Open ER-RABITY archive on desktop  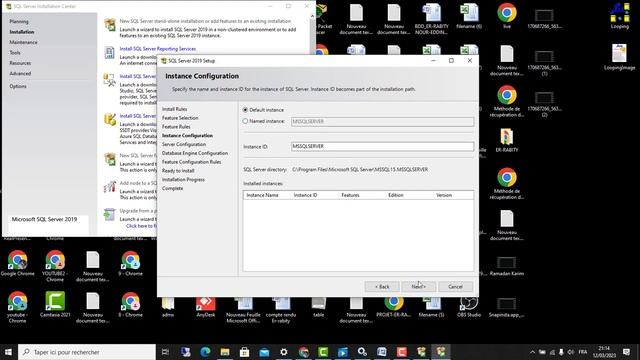[507, 140]
